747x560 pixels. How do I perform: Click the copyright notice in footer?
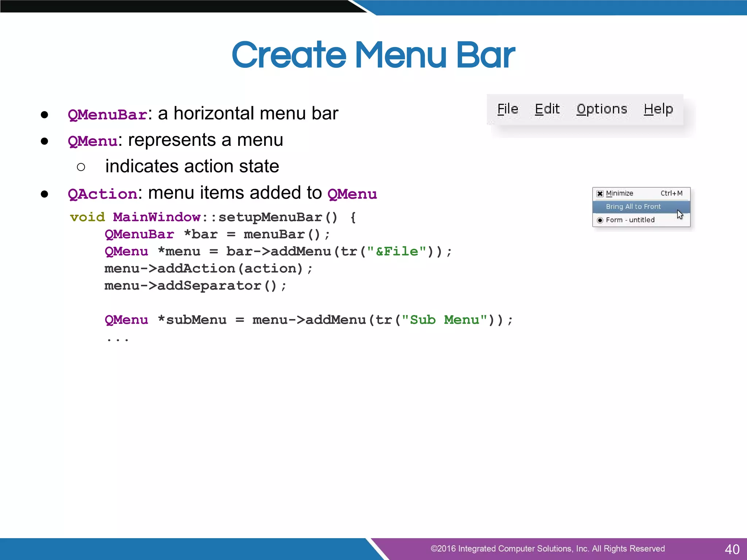click(547, 549)
